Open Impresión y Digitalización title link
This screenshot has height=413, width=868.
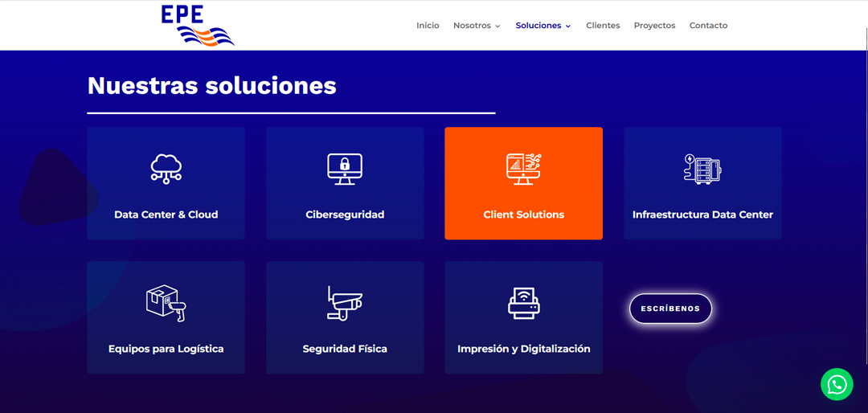tap(523, 349)
